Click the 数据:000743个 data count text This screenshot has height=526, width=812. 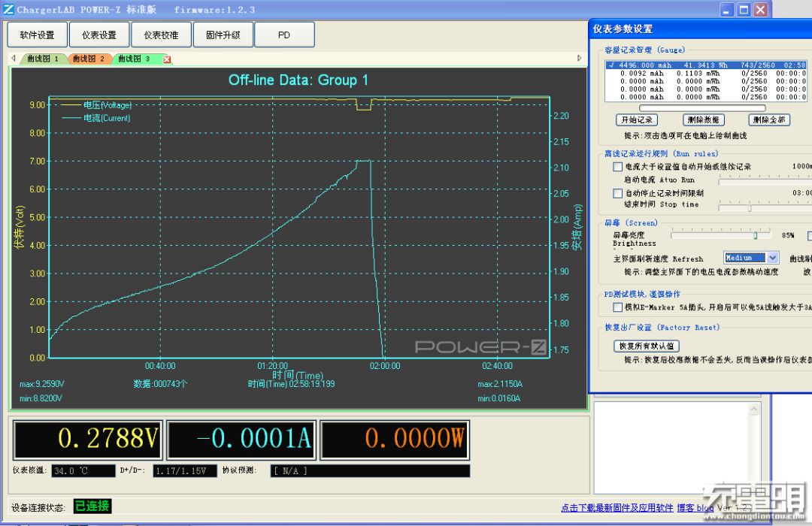click(x=160, y=384)
